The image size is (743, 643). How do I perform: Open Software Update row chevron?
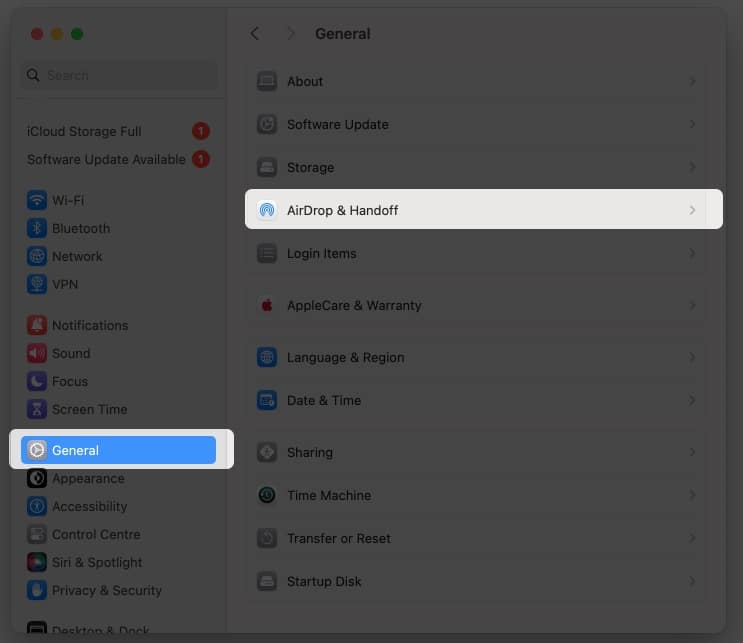pos(692,124)
